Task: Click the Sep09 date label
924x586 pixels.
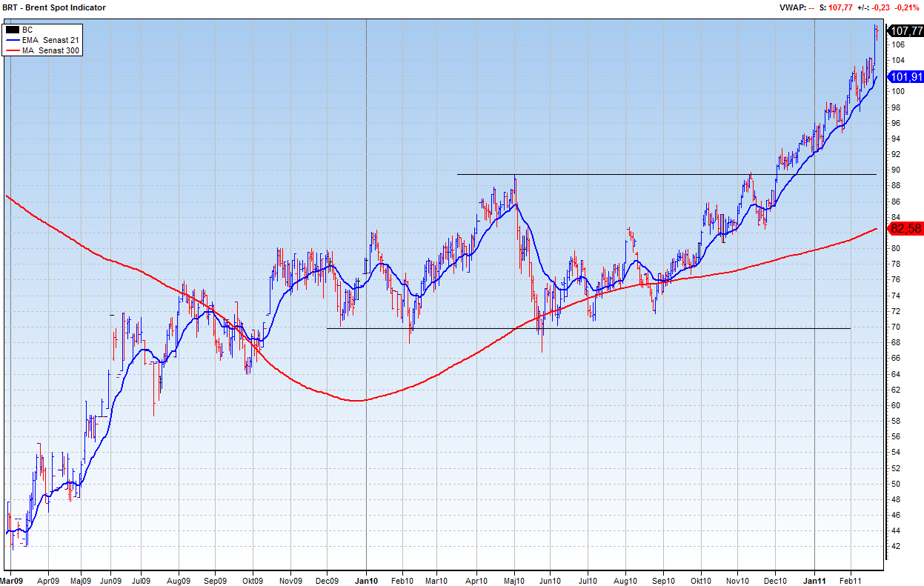Action: [215, 580]
